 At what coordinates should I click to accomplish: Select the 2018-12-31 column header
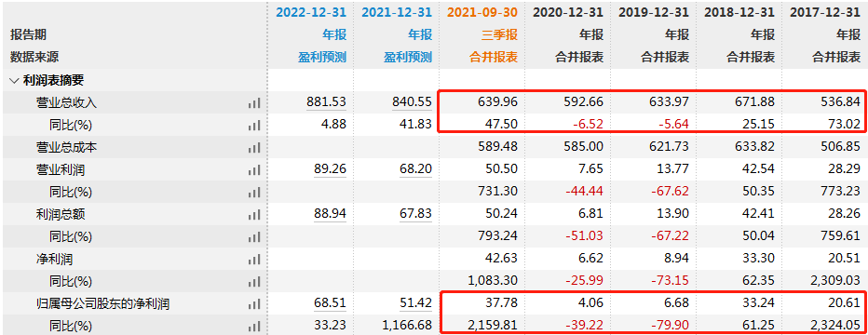coord(739,13)
